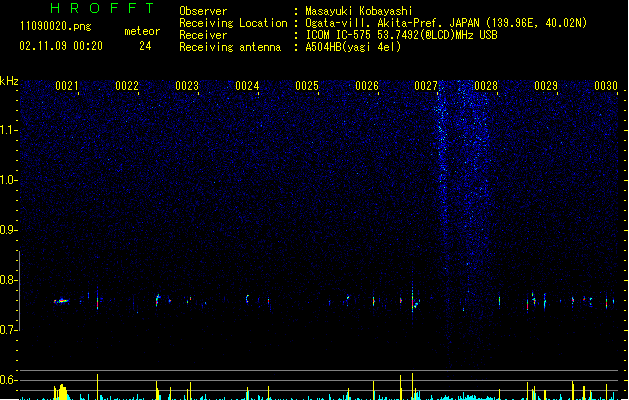The width and height of the screenshot is (629, 400).
Task: Click the 1.1 kHz axis label
Action: [x=8, y=130]
